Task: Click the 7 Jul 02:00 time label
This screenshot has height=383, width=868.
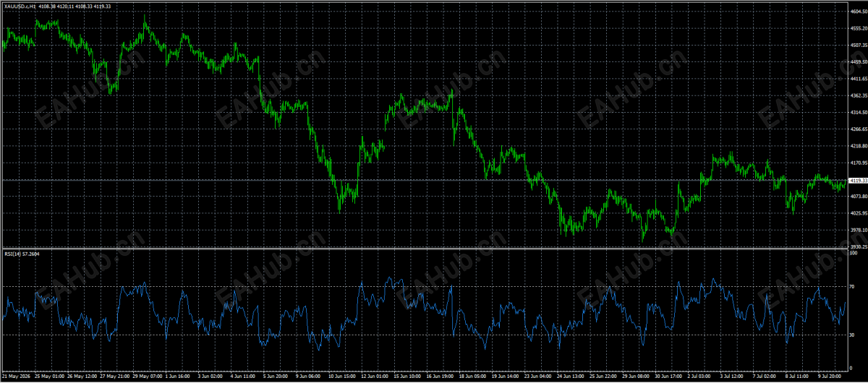Action: click(x=763, y=376)
